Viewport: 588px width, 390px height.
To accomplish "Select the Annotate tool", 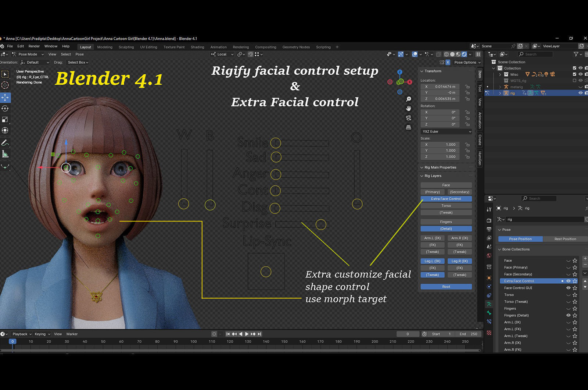I will (5, 143).
